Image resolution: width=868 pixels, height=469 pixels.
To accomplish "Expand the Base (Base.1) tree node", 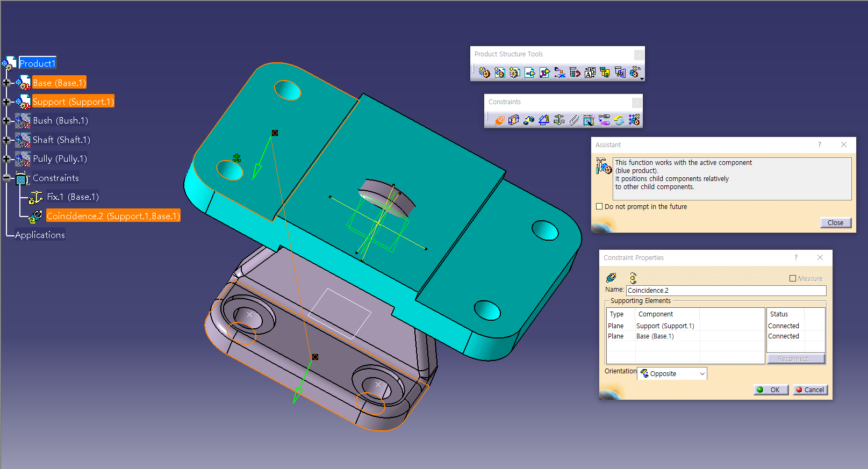I will pyautogui.click(x=6, y=83).
